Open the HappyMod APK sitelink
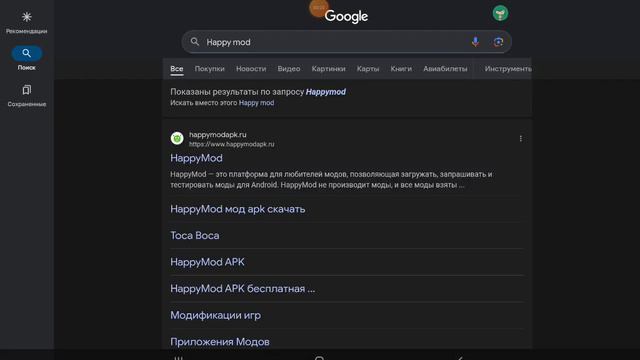Image resolution: width=640 pixels, height=360 pixels. click(x=207, y=262)
